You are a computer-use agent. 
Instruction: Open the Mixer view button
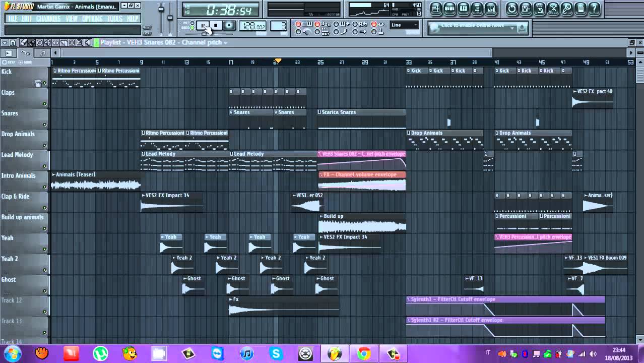tap(491, 9)
